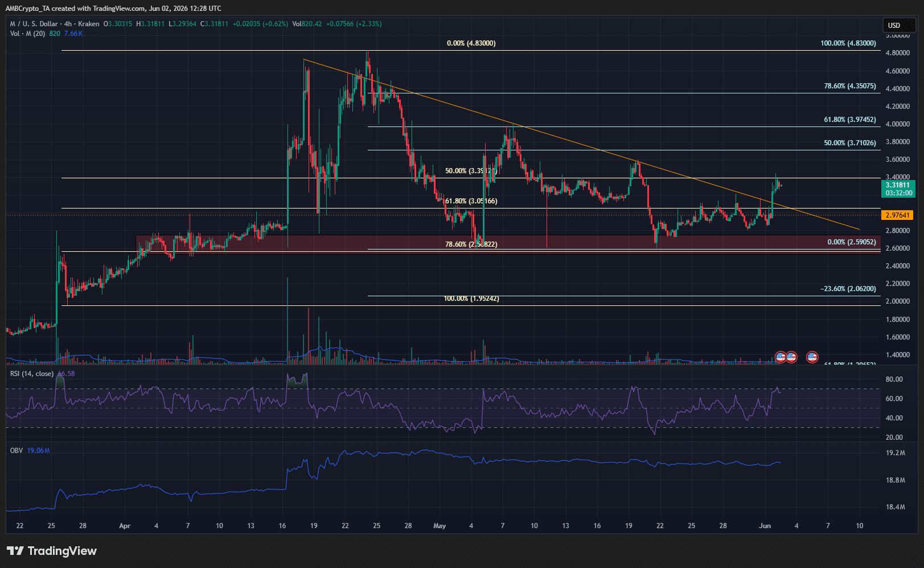Click the TradingView logo at the bottom
This screenshot has height=568, width=924.
pyautogui.click(x=52, y=551)
